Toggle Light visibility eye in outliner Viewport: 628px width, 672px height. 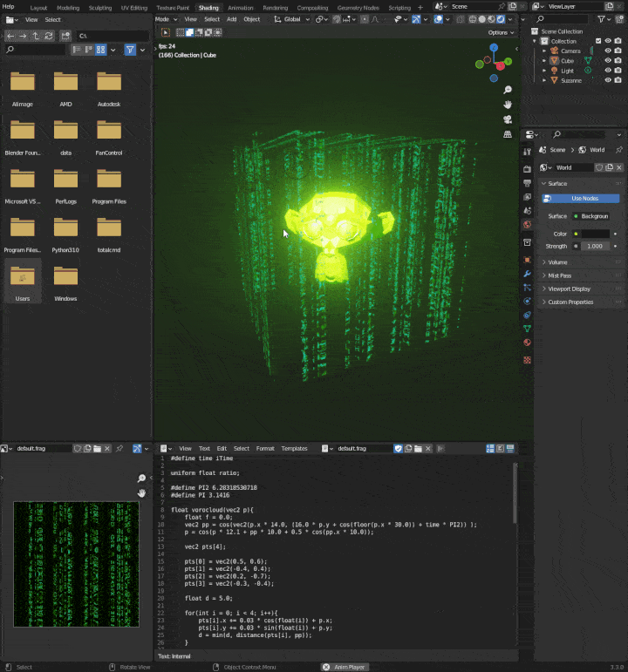pyautogui.click(x=608, y=71)
